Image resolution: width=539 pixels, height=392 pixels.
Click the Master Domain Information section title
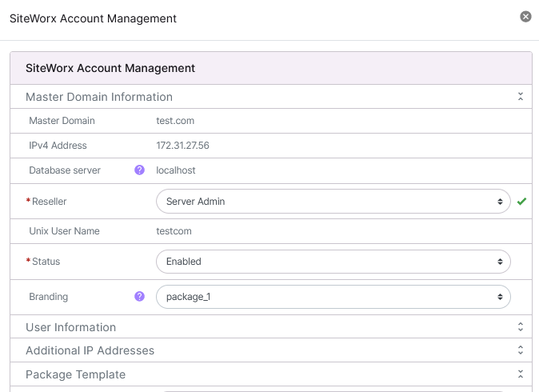tap(99, 97)
